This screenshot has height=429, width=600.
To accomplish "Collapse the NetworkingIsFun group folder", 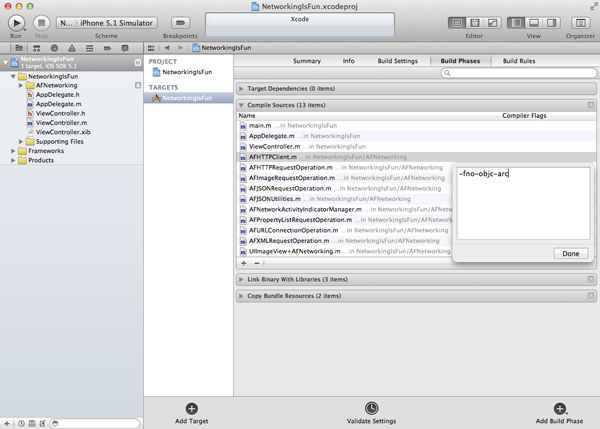I will click(13, 76).
